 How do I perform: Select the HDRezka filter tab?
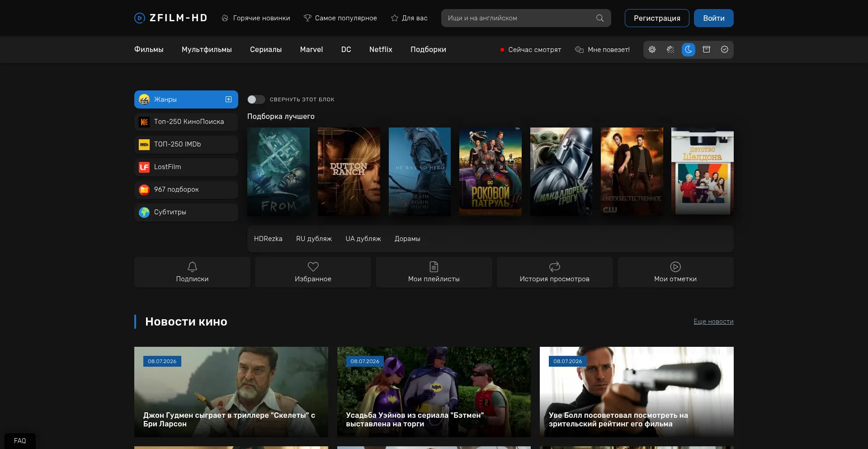[268, 239]
